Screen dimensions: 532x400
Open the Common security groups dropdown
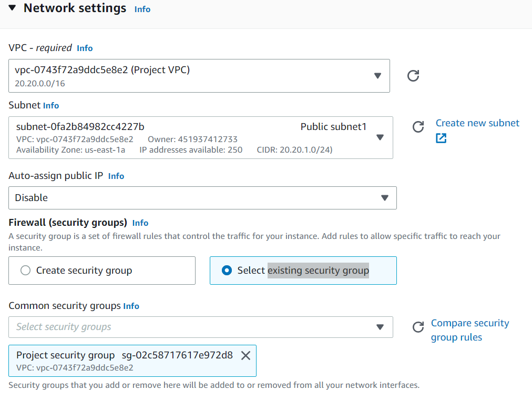pyautogui.click(x=380, y=327)
